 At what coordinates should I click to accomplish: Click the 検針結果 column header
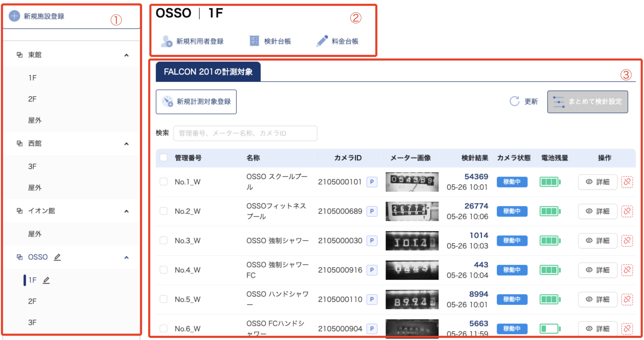pos(474,158)
